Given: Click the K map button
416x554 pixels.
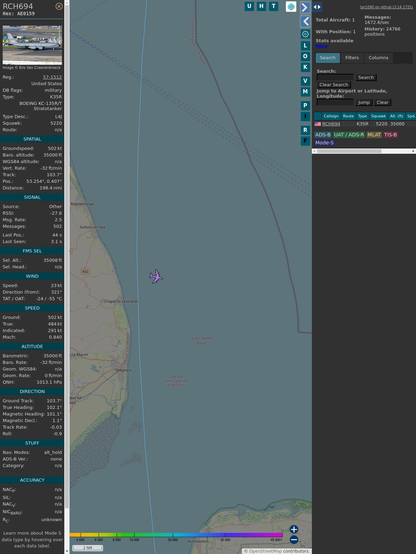Looking at the screenshot, I should [x=305, y=67].
